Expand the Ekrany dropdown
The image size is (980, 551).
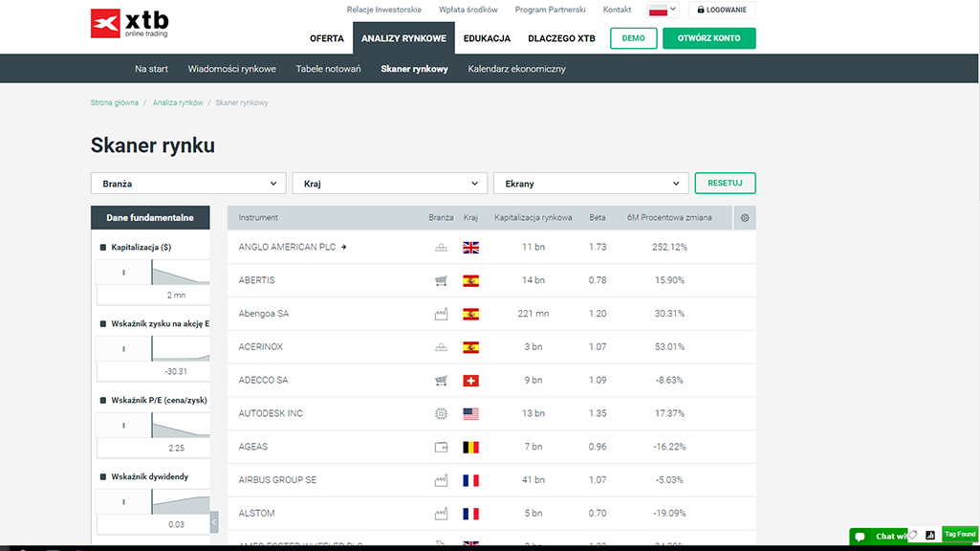[591, 183]
